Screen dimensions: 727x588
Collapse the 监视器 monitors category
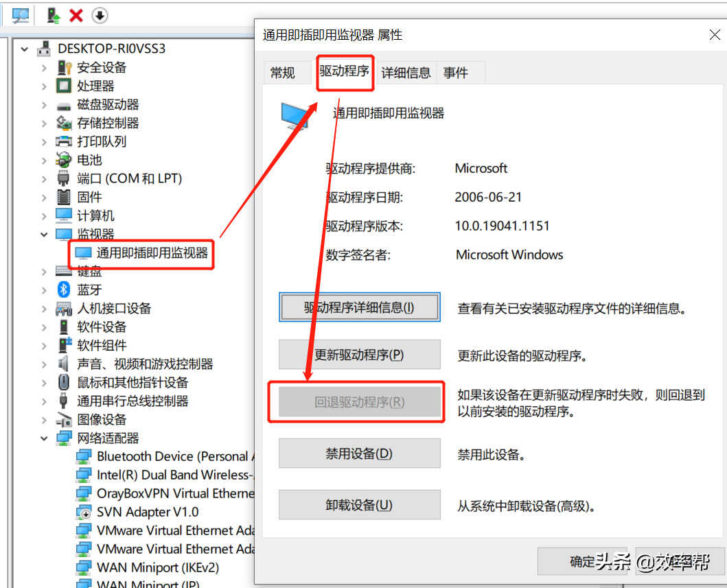(x=44, y=235)
